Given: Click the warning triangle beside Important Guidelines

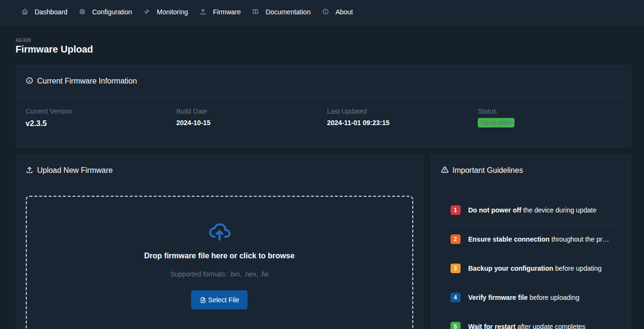Looking at the screenshot, I should pyautogui.click(x=445, y=170).
